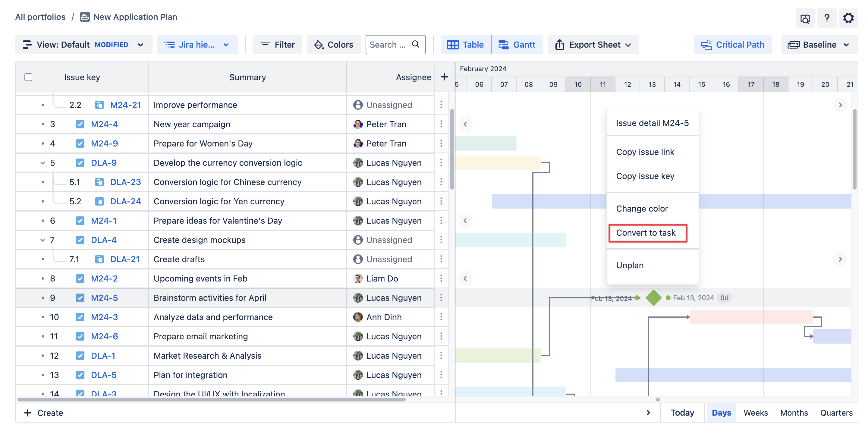Open three-dot menu for M24-4 row
868x434 pixels.
pyautogui.click(x=441, y=124)
